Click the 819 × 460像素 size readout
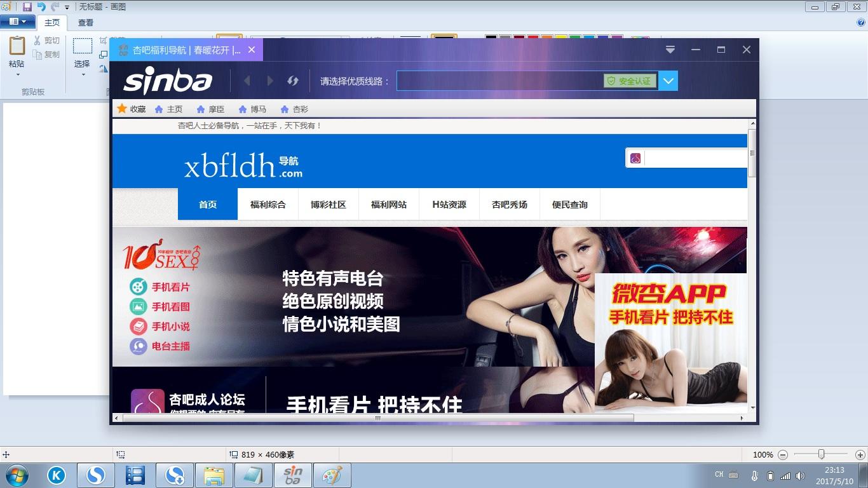 click(x=268, y=455)
